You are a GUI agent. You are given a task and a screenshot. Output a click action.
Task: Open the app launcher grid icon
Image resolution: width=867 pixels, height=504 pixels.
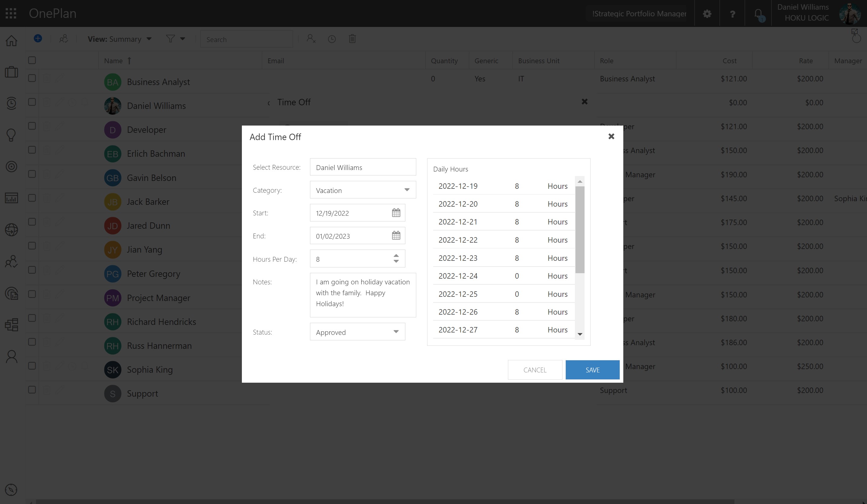11,13
